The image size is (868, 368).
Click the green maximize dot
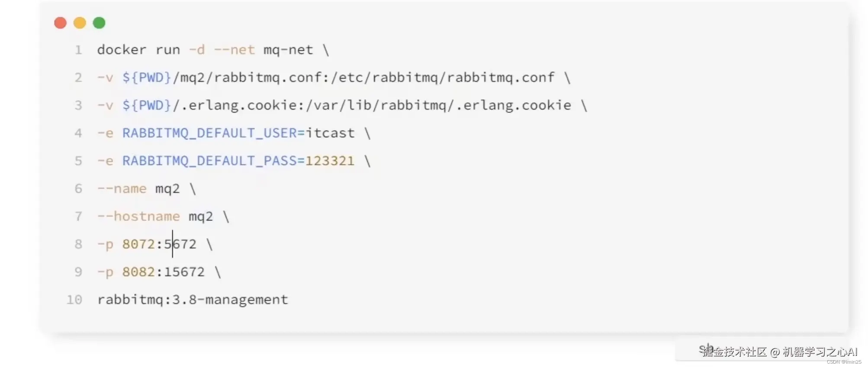point(99,23)
